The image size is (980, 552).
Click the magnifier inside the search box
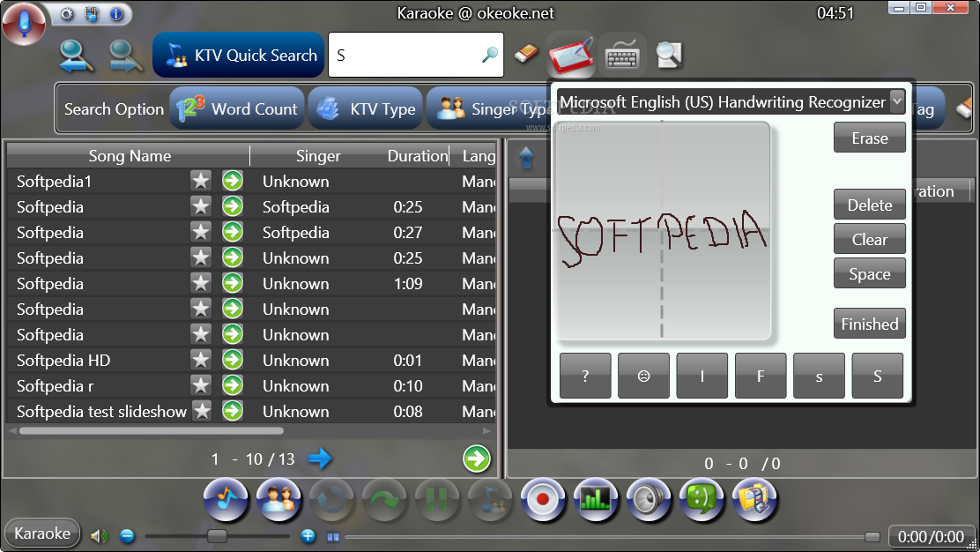pos(490,55)
